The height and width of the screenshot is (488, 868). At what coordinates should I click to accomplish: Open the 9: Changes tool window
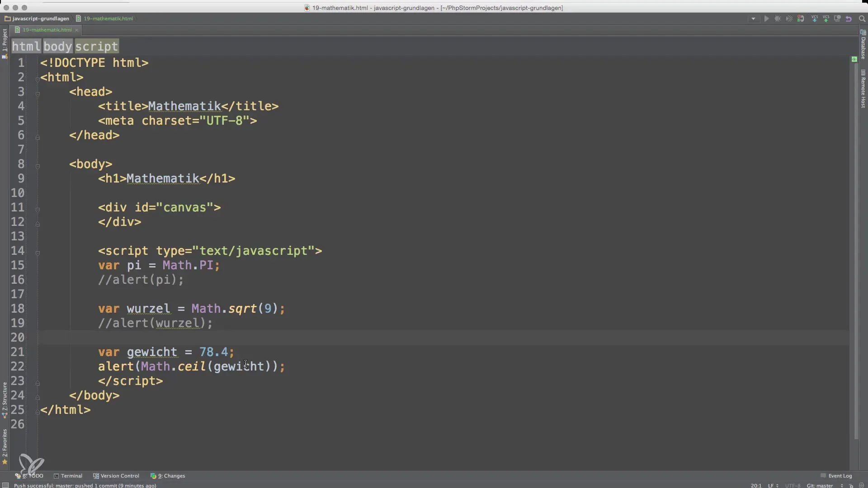[x=168, y=476]
